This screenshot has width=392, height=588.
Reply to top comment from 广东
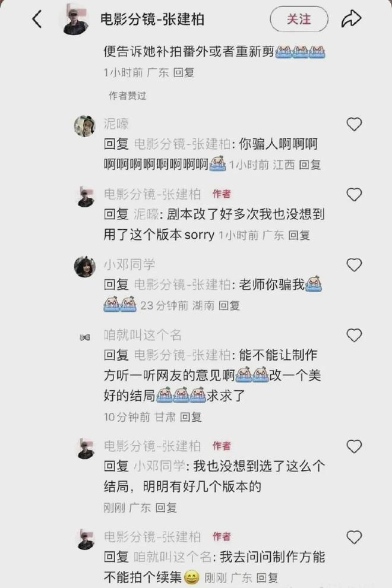[184, 72]
